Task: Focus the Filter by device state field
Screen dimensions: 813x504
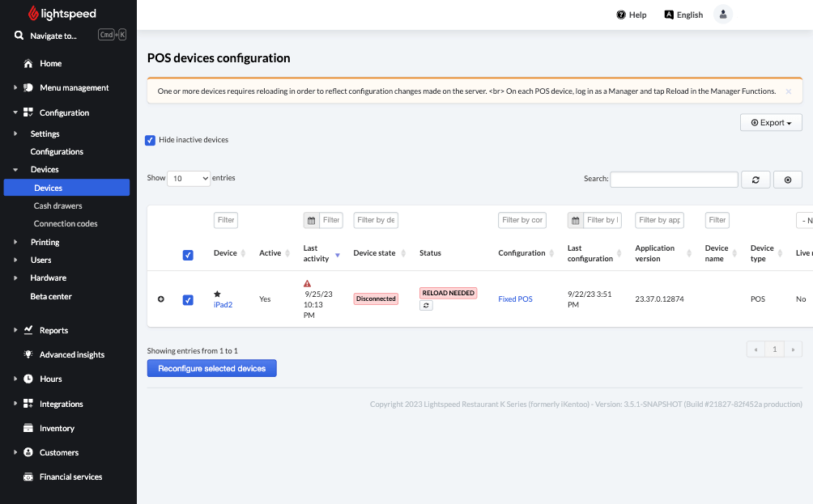Action: (376, 220)
